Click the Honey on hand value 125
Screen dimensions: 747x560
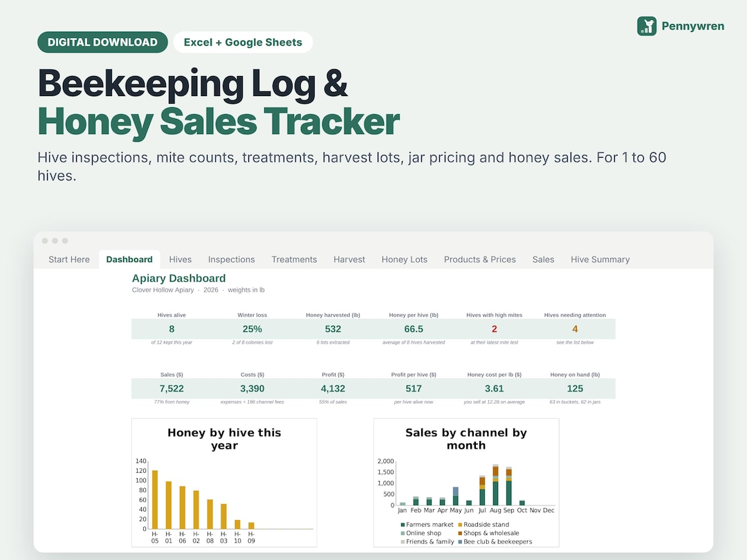pos(575,389)
